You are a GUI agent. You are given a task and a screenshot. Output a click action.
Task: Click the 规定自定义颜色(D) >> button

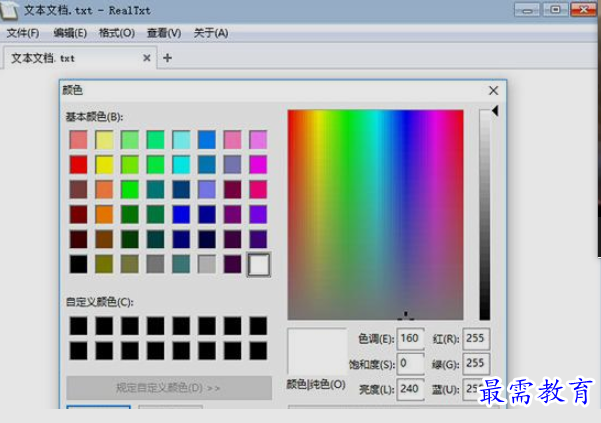(x=169, y=388)
